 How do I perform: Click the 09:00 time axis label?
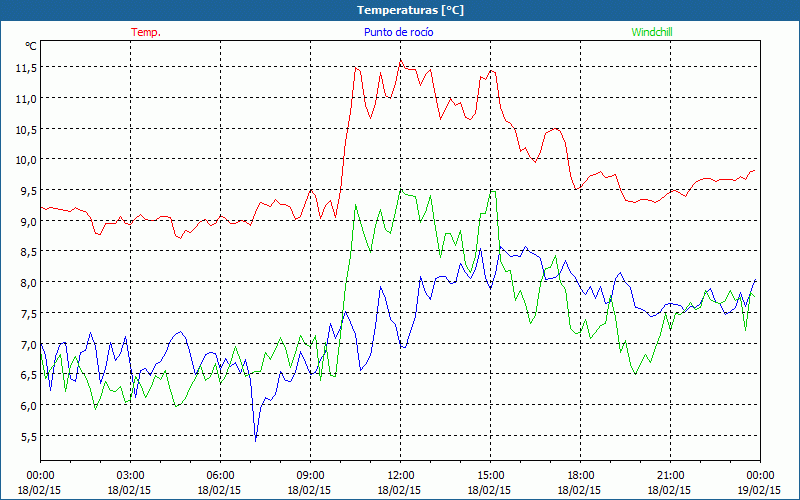click(310, 476)
